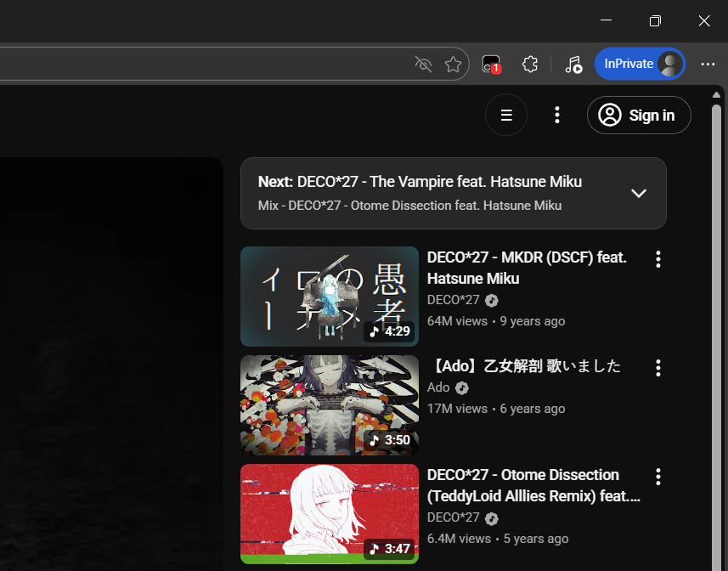Screen dimensions: 728x571
Task: Open the media control music note icon
Action: (573, 64)
